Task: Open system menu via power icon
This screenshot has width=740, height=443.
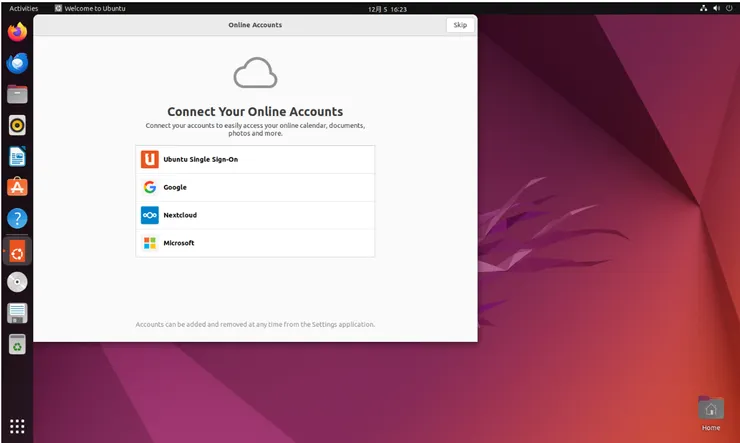Action: click(729, 8)
